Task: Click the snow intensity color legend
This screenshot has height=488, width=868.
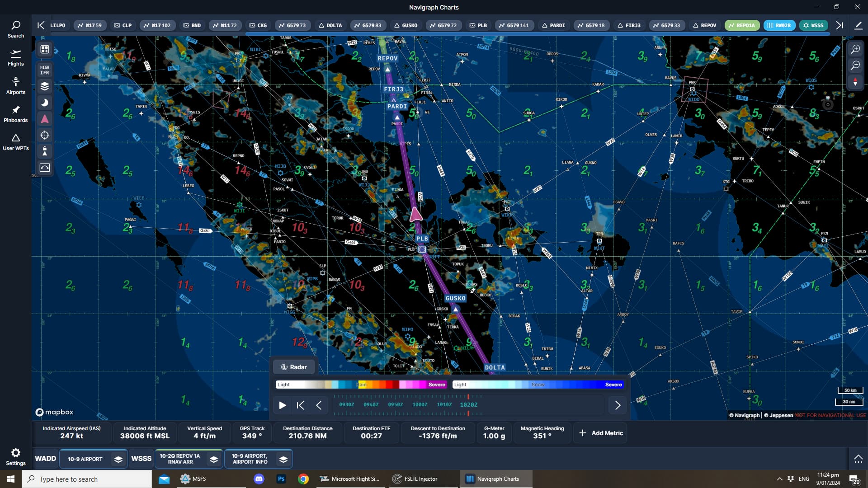Action: pos(538,385)
